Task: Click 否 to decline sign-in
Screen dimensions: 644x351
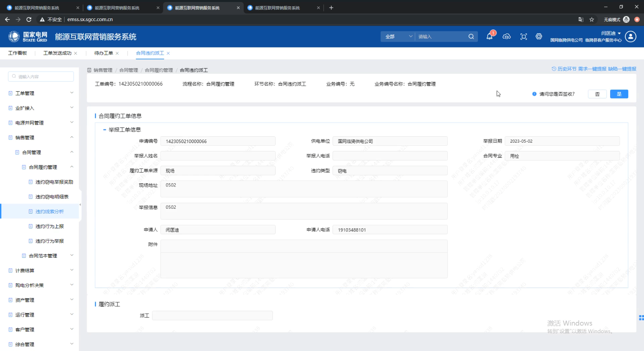Action: pos(597,94)
